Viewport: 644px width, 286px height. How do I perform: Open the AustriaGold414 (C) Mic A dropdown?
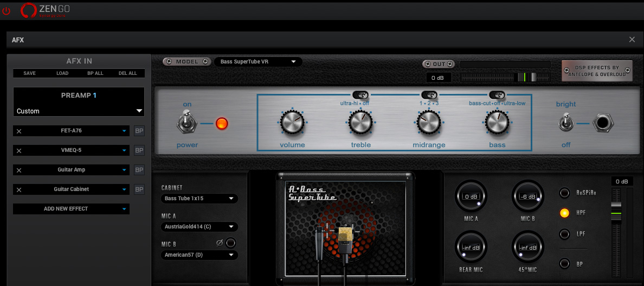pyautogui.click(x=199, y=226)
